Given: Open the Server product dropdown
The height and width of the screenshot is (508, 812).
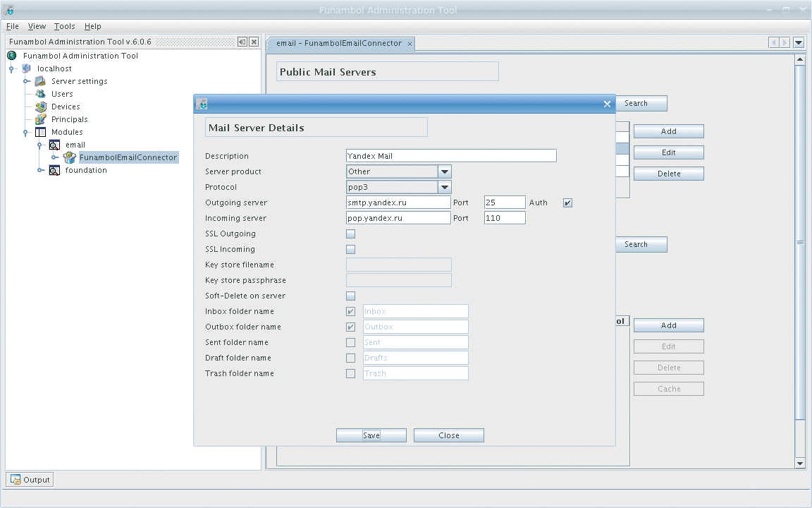Looking at the screenshot, I should 444,171.
